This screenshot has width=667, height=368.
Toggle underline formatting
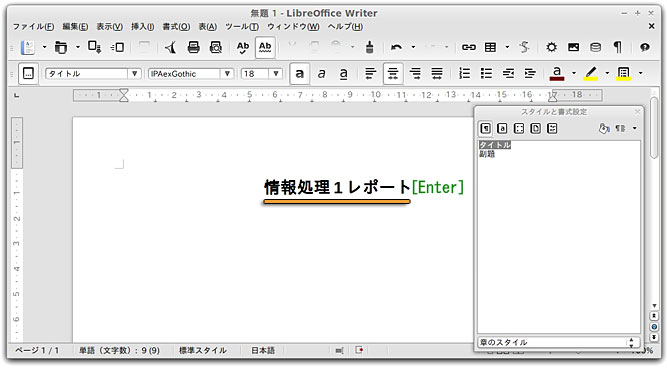[344, 74]
